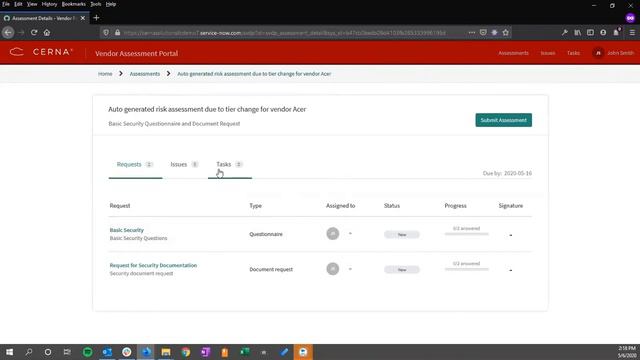Open Request for Security Documentation link
Image resolution: width=640 pixels, height=360 pixels.
(x=153, y=265)
